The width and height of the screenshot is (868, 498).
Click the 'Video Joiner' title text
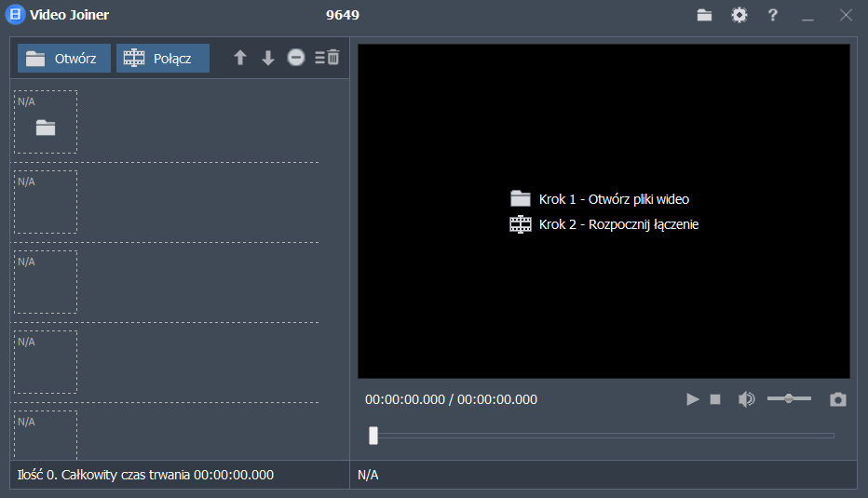tap(69, 15)
